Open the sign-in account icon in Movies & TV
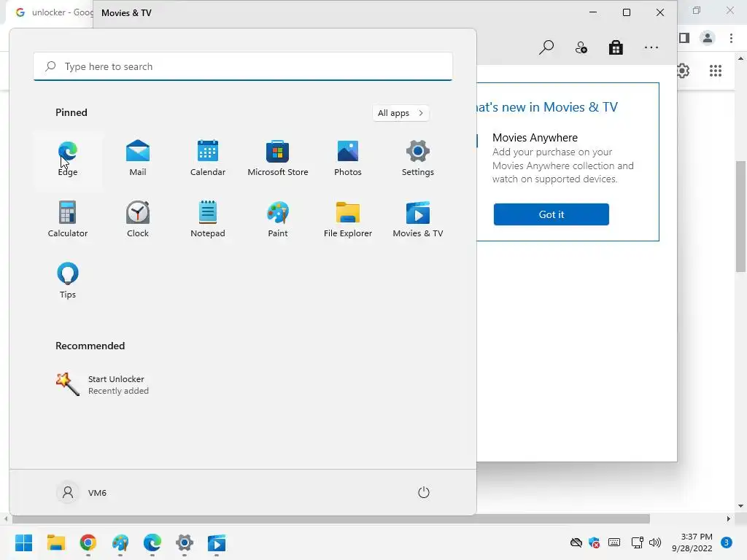747x560 pixels. pos(581,47)
